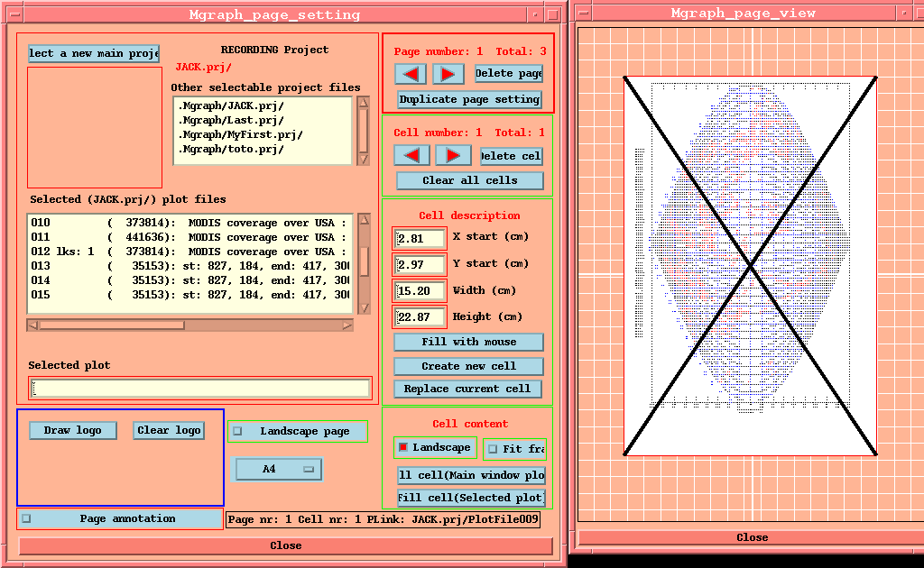Click Delete cell button
The height and width of the screenshot is (568, 924).
[x=511, y=156]
